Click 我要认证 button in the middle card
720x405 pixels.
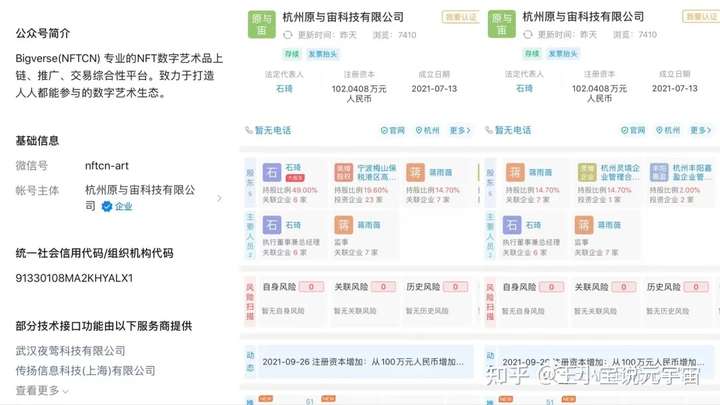tap(461, 17)
